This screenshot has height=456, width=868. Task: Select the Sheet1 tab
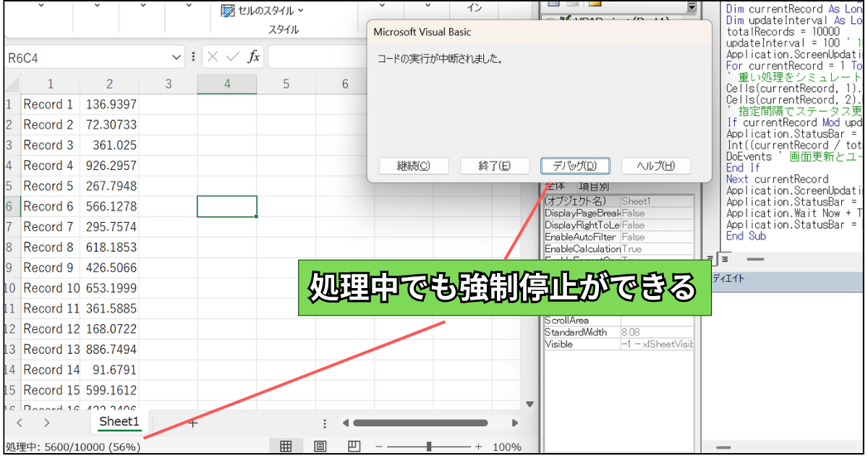coord(119,422)
